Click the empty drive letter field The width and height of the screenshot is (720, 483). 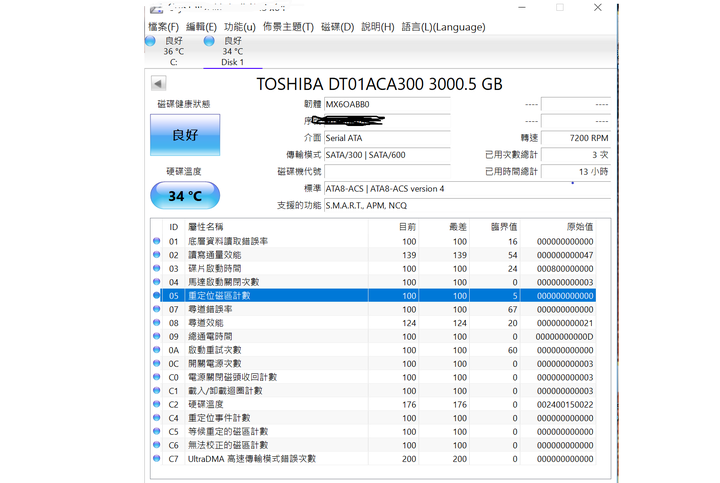pos(387,172)
